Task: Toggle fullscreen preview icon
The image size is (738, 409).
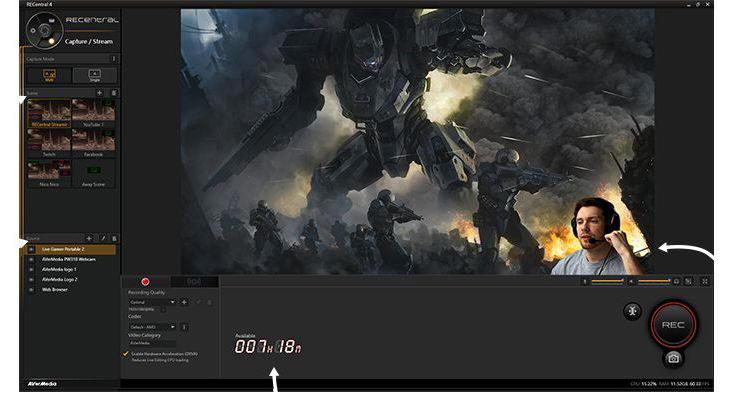Action: 705,281
